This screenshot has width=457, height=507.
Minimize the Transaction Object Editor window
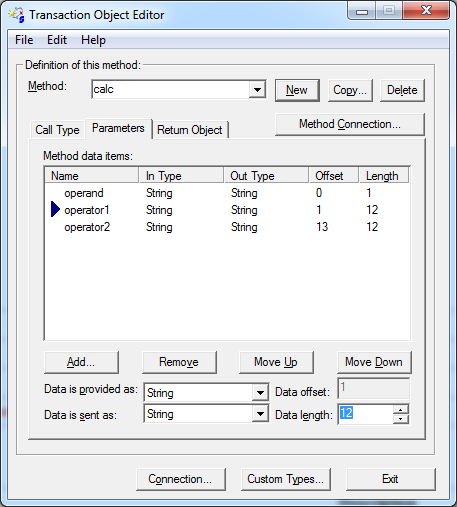362,11
